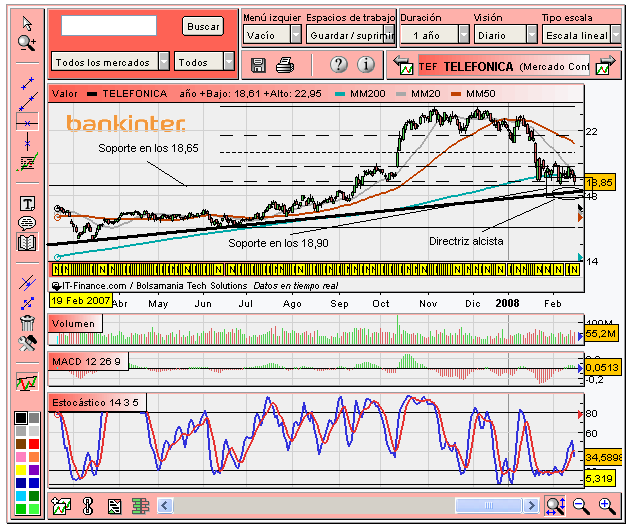Screen dimensions: 630x530
Task: Go to next security with right arrow
Action: pos(606,65)
